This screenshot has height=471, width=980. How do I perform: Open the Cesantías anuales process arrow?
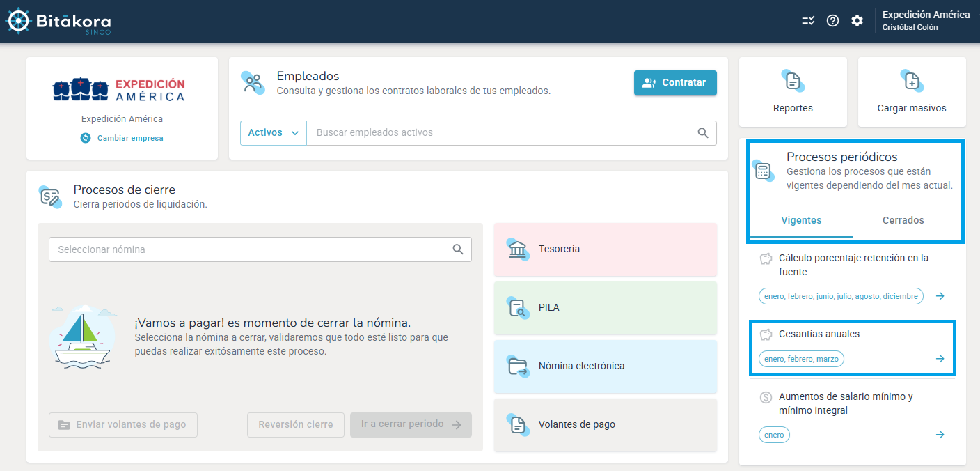tap(940, 358)
